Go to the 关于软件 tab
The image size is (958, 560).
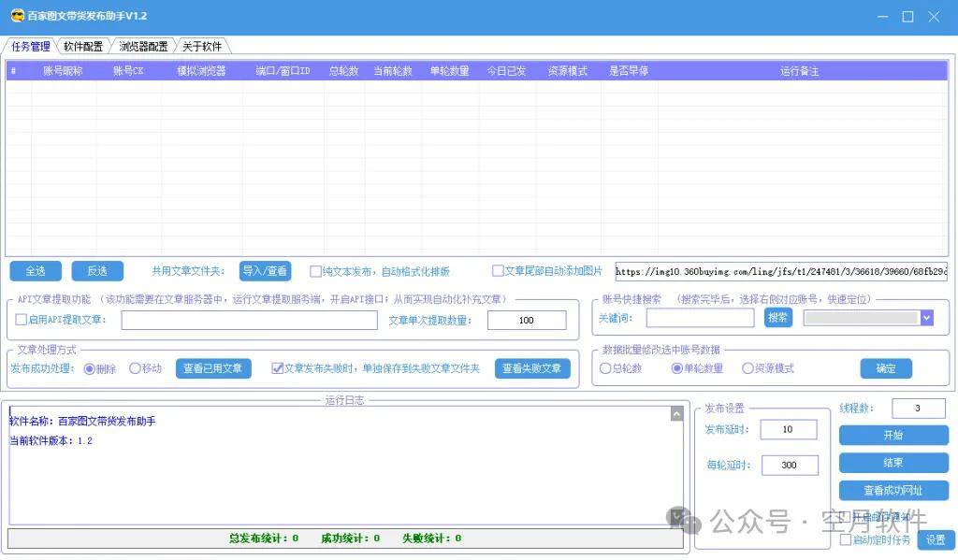(201, 47)
